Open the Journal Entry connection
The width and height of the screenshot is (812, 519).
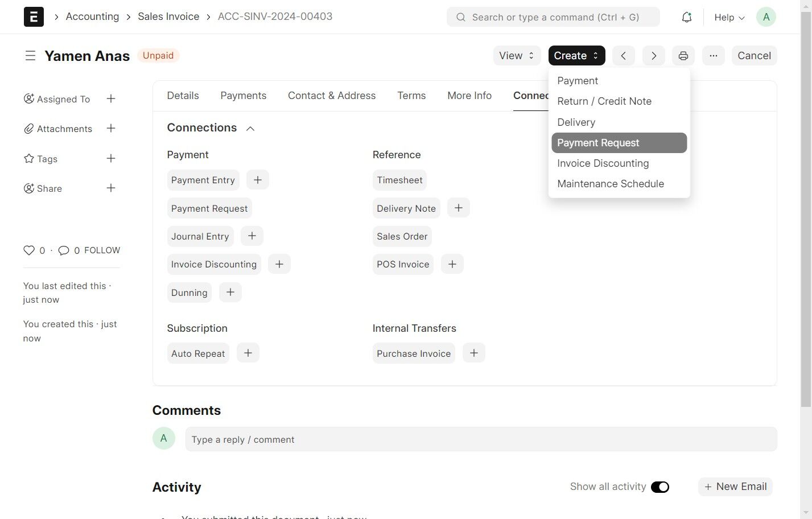[x=200, y=236]
